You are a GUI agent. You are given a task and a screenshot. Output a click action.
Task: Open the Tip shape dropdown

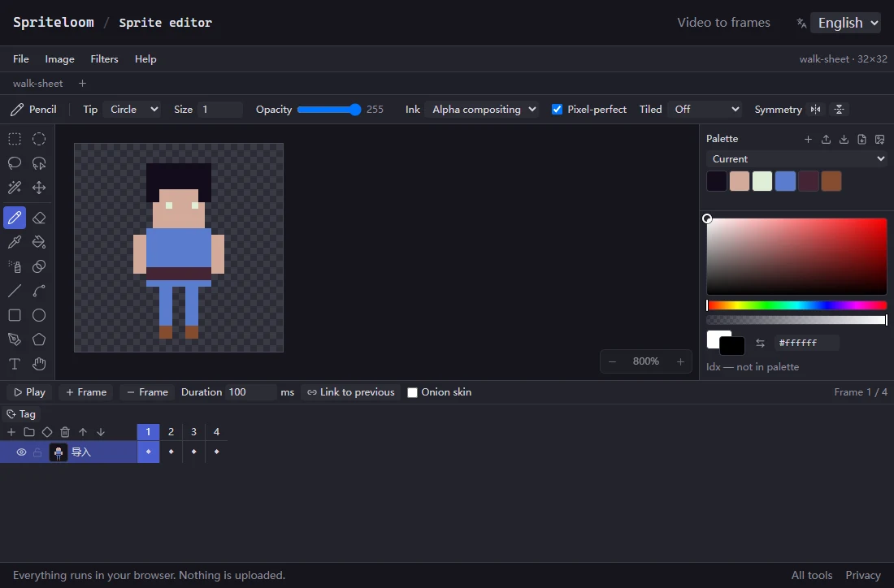click(132, 110)
